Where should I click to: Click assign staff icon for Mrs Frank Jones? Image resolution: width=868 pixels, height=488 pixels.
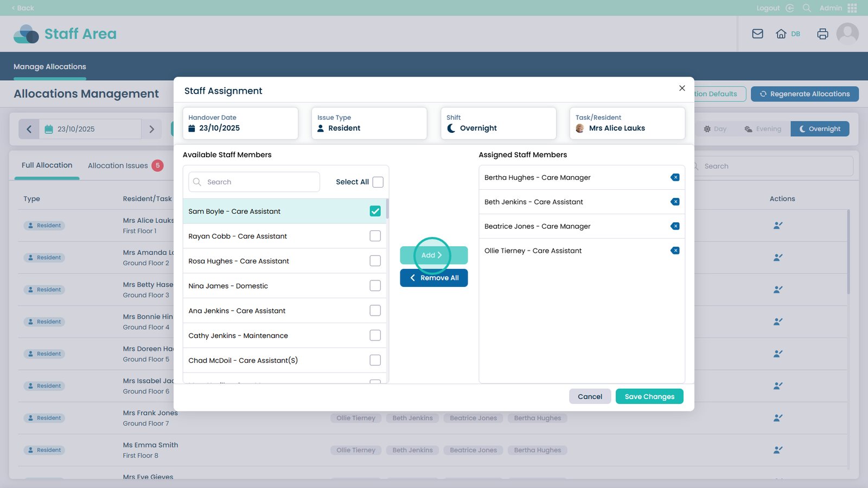tap(777, 418)
